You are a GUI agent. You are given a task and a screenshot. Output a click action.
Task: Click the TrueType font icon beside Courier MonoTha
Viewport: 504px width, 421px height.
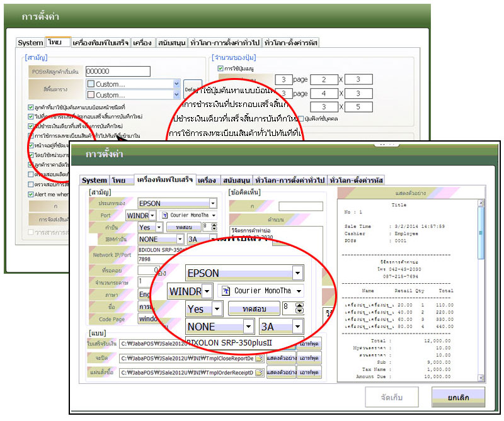(x=165, y=215)
